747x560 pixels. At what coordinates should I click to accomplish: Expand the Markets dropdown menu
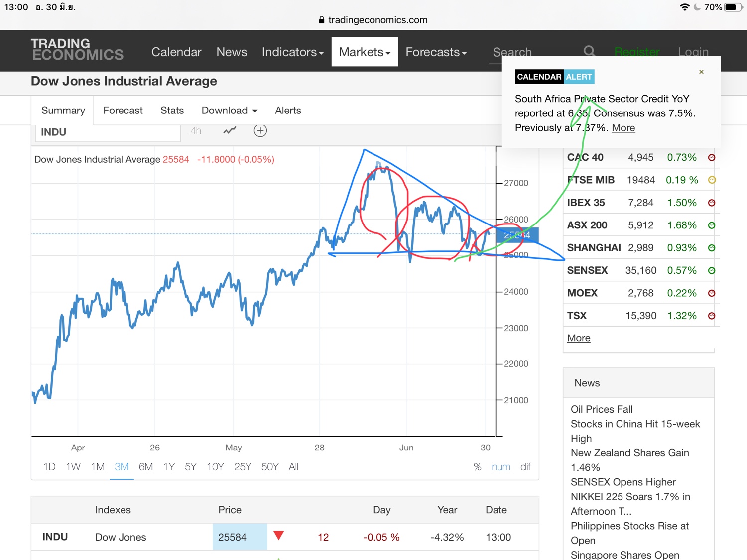[365, 52]
